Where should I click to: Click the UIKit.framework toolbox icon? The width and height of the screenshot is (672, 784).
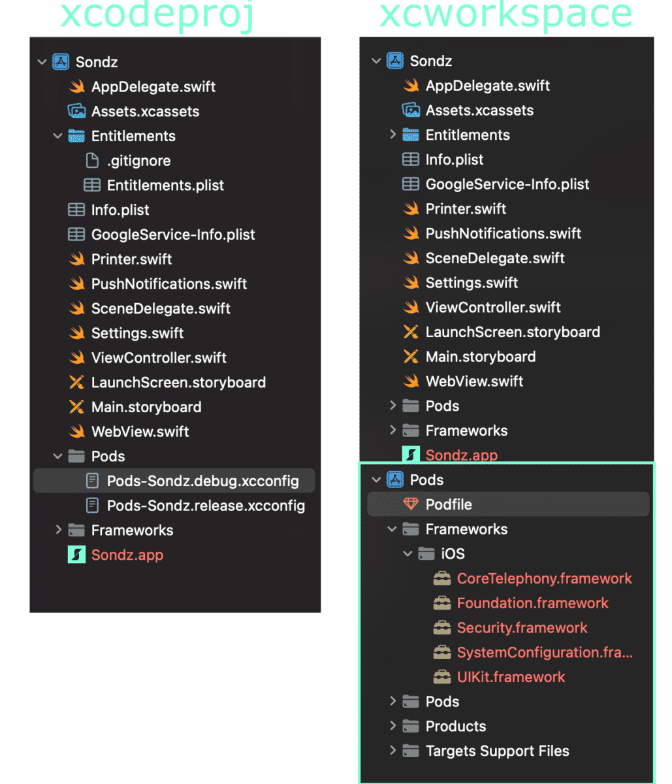pyautogui.click(x=442, y=677)
